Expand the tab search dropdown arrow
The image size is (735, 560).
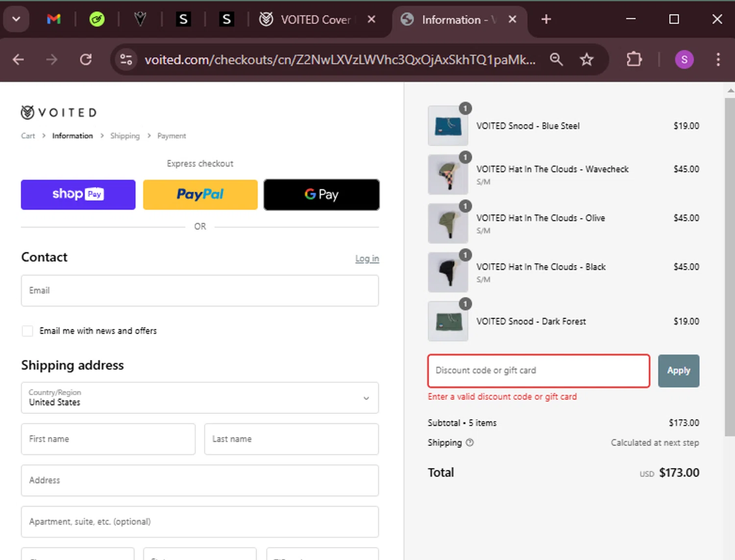click(16, 20)
